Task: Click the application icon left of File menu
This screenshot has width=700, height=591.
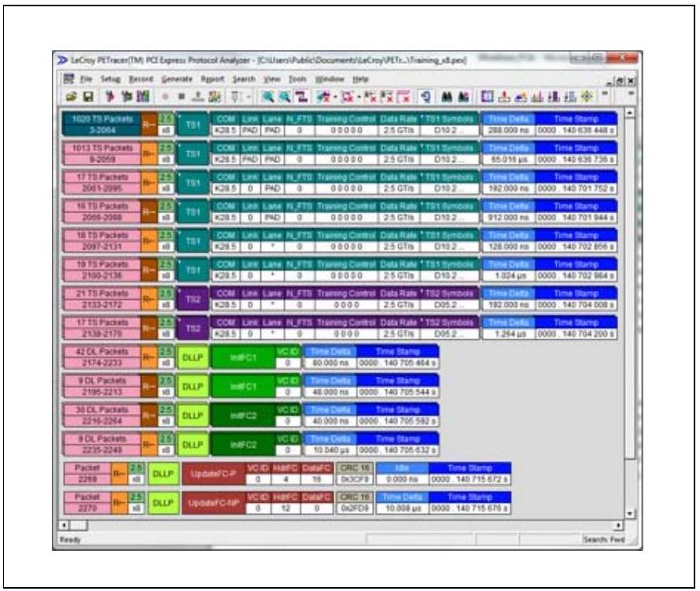Action: tap(68, 79)
